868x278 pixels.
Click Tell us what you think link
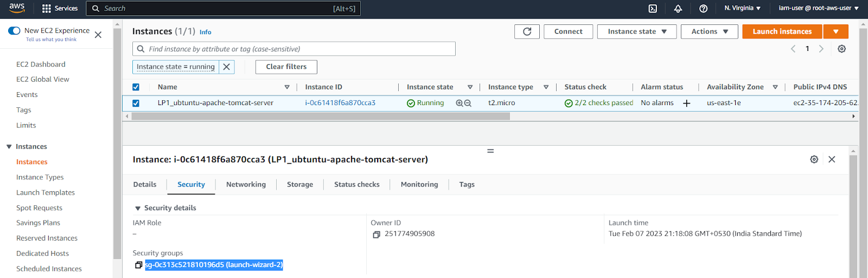(51, 40)
